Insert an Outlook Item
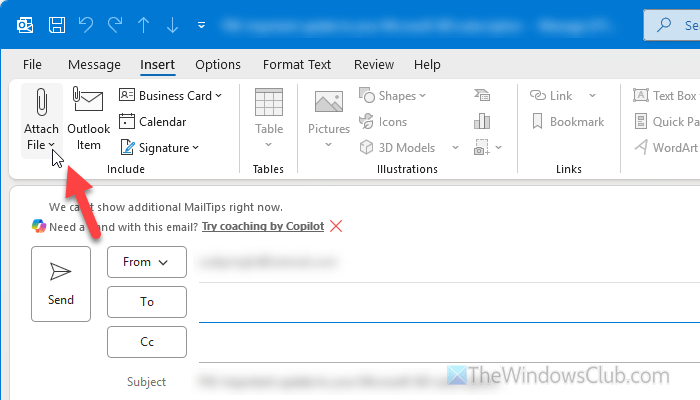 tap(88, 119)
